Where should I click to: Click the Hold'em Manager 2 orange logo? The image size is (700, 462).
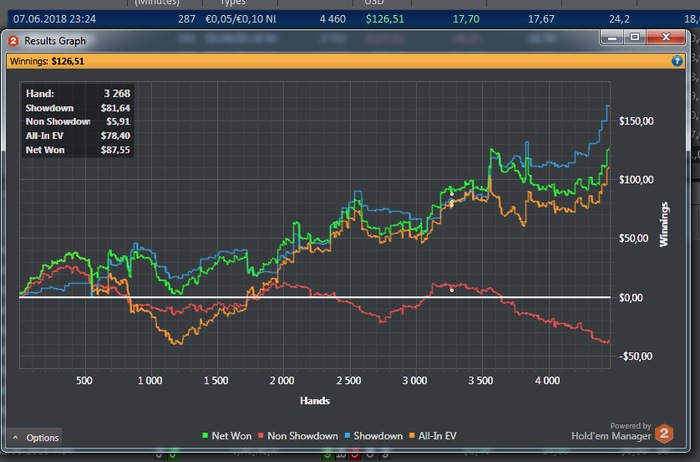point(664,433)
